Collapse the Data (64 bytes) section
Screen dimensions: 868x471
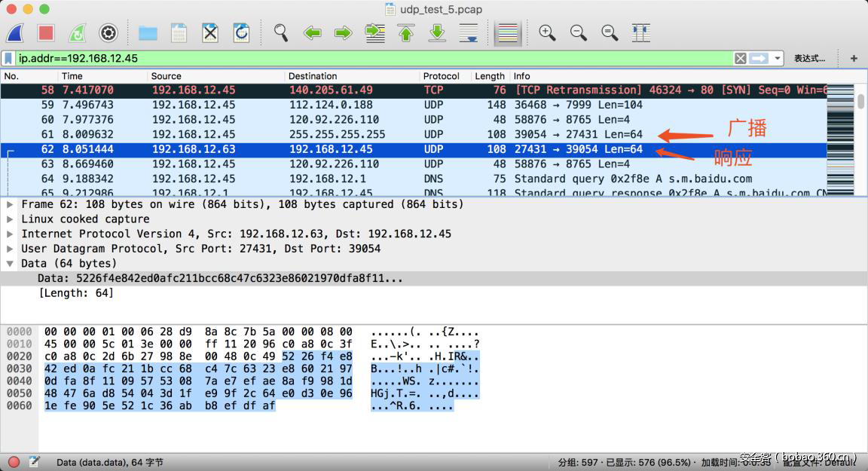[9, 264]
